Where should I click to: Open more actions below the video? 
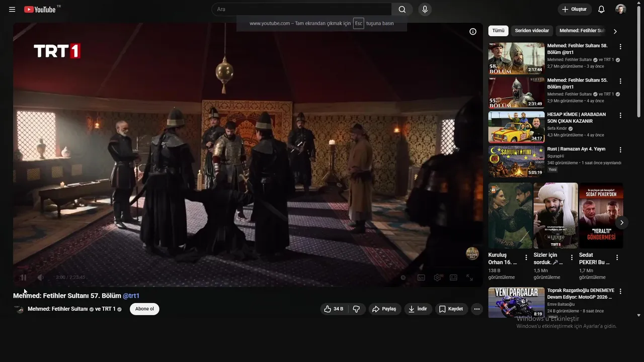tap(477, 309)
